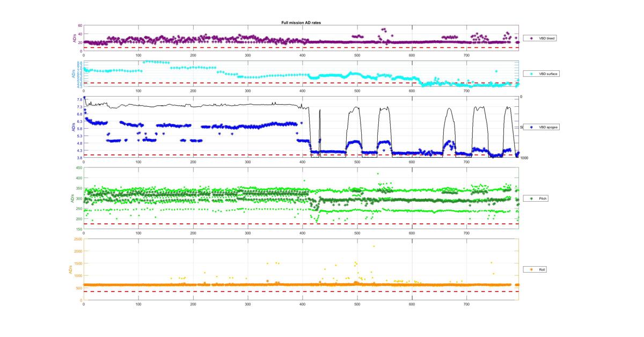Click the red dashed threshold line in VBD bleed plot

coord(301,48)
